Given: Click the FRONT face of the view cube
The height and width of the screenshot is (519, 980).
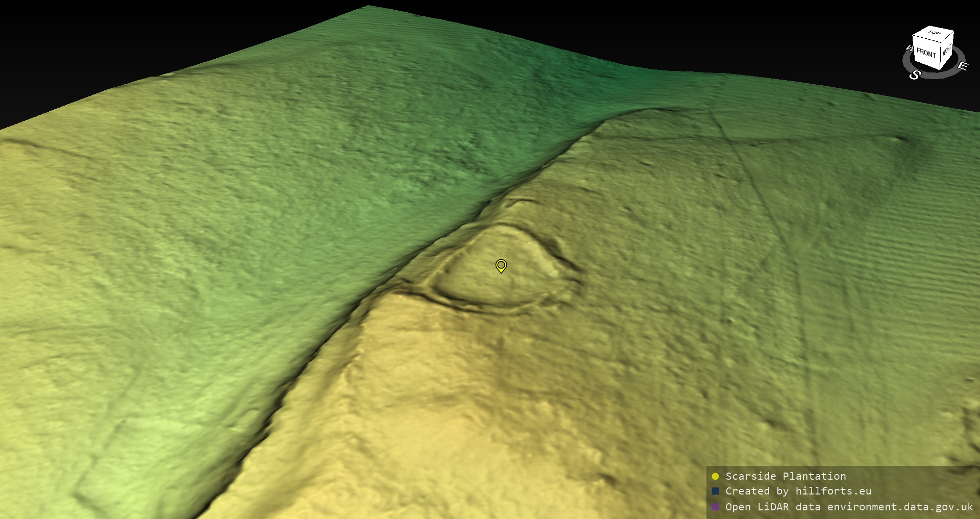Looking at the screenshot, I should coord(926,53).
